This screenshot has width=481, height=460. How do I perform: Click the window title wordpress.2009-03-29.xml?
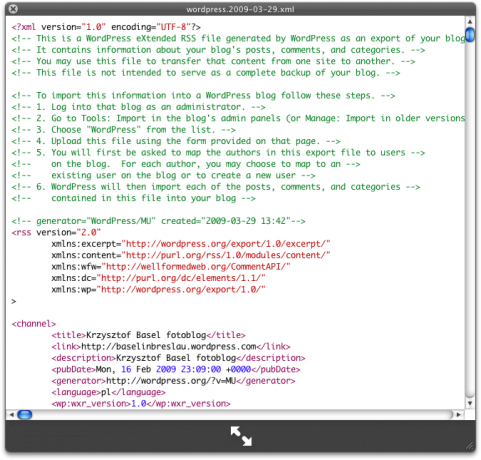click(x=240, y=9)
